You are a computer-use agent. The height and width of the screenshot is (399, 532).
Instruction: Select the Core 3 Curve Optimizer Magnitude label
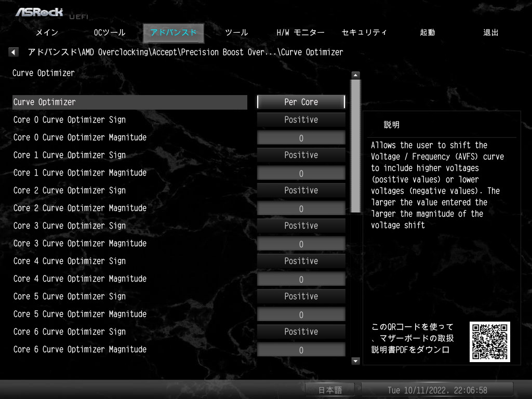click(80, 243)
